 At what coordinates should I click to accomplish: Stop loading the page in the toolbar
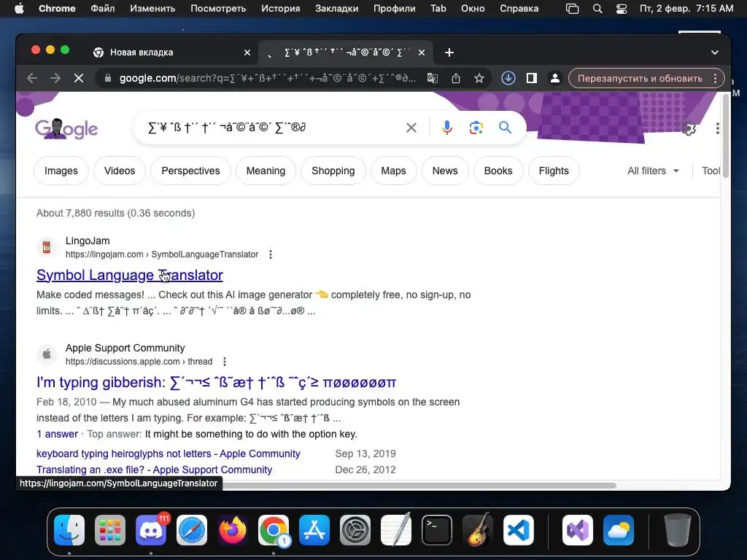coord(79,78)
